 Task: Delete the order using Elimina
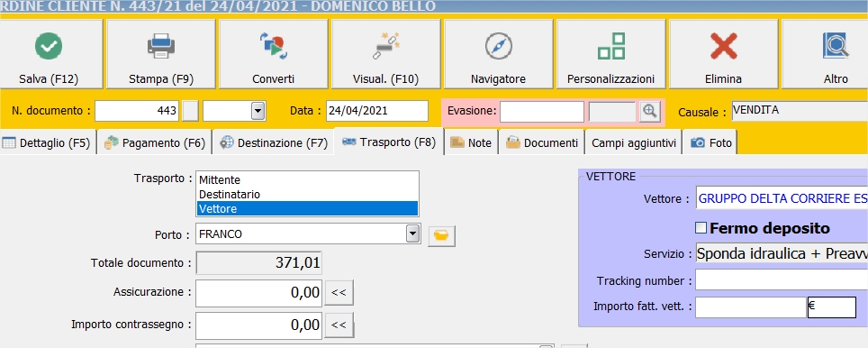click(x=724, y=54)
